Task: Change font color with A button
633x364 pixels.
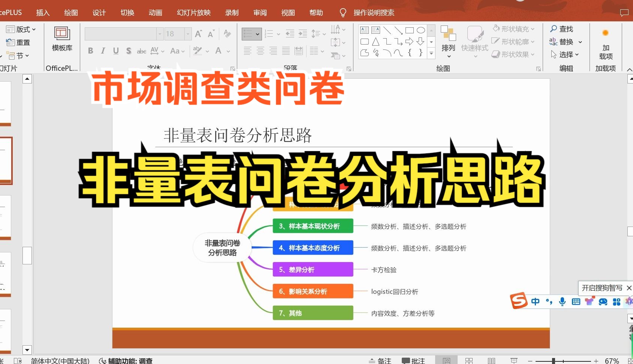Action: (218, 51)
